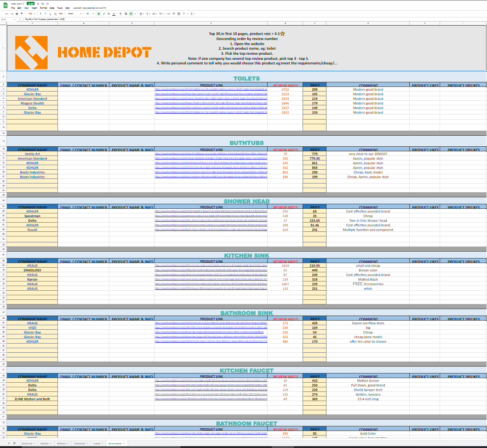Image resolution: width=487 pixels, height=448 pixels.
Task: Select the Paint format tool
Action: (x=22, y=14)
